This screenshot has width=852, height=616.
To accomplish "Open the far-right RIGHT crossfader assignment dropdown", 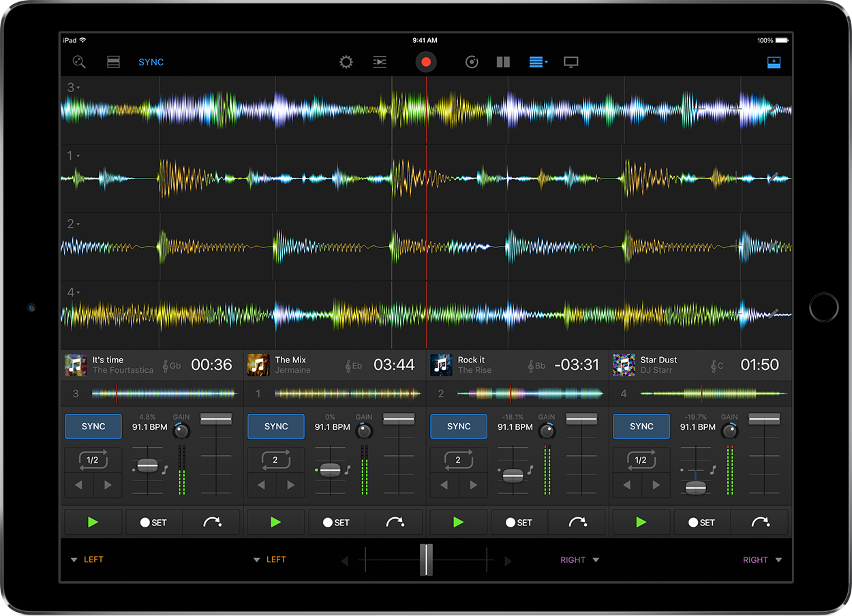I will tap(762, 559).
